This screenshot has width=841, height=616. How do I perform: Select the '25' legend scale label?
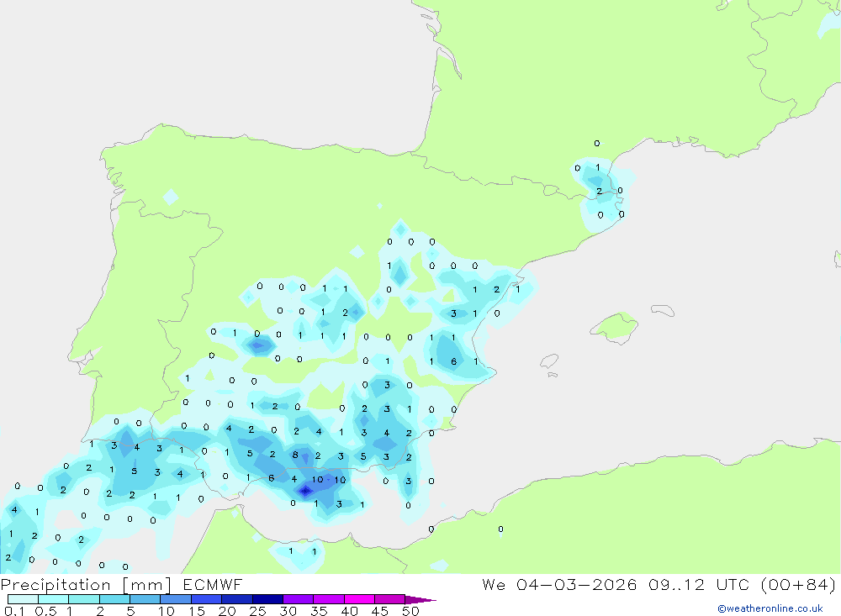257,611
